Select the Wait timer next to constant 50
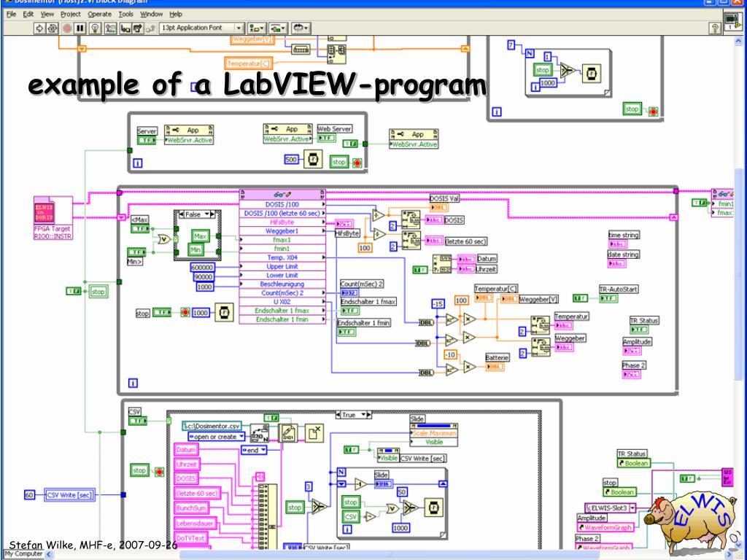Screen dimensions: 747x560 (x=433, y=507)
